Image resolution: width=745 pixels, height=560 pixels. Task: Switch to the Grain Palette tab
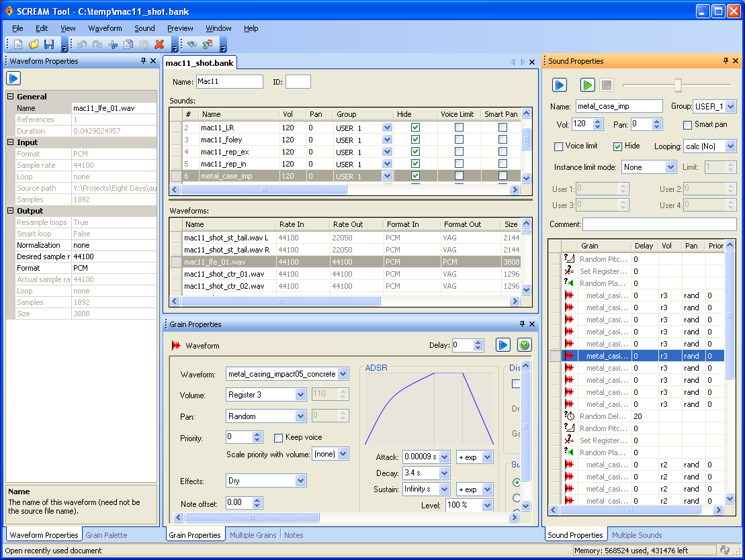pos(106,535)
